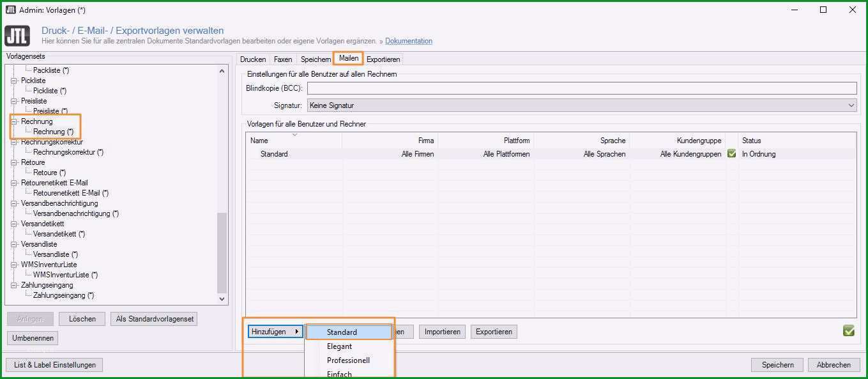Select Rechnung (*) child item

(x=53, y=132)
